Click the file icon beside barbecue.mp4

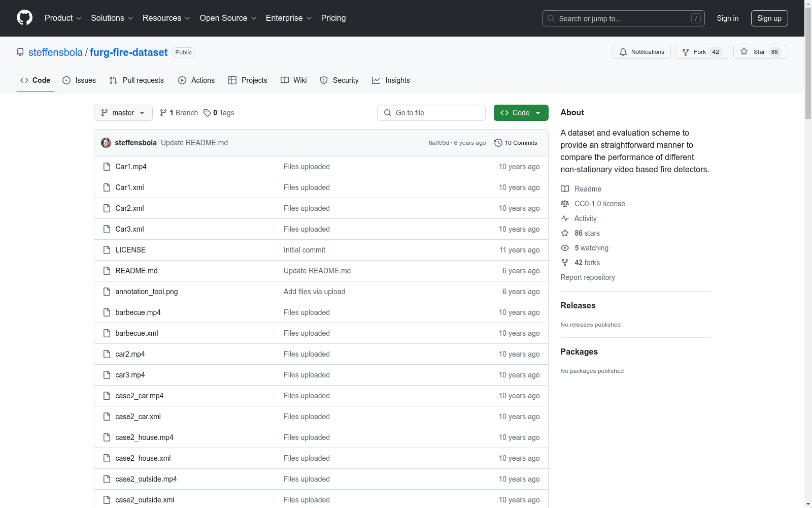(107, 312)
